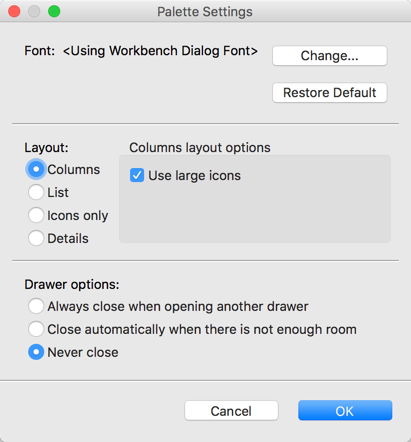The image size is (411, 442).
Task: Dismiss the dialog with Cancel
Action: coord(231,411)
